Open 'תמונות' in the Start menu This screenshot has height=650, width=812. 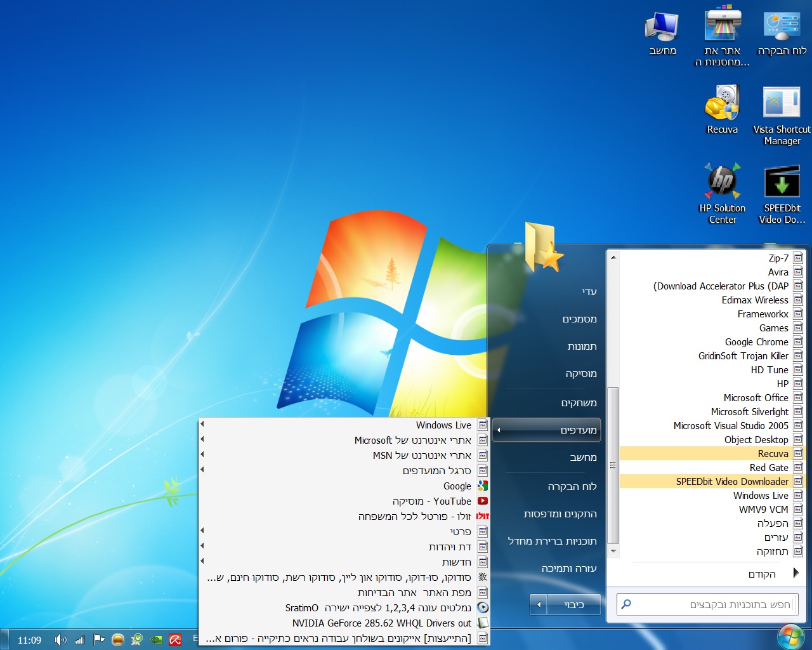tap(547, 347)
